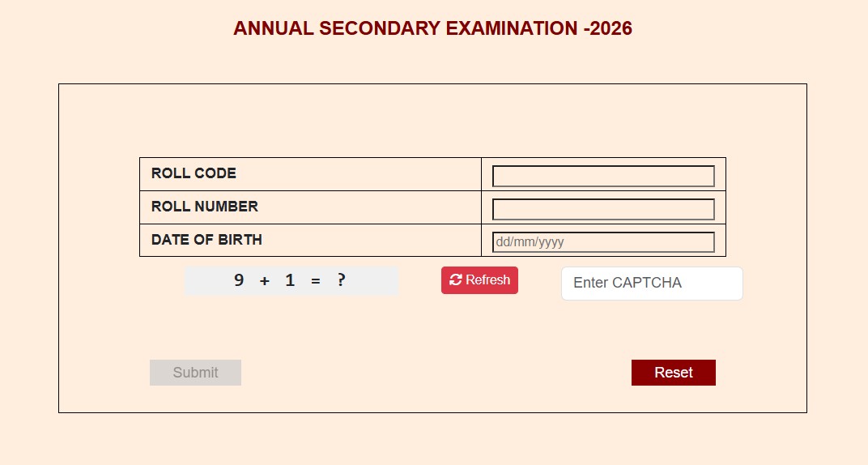The image size is (868, 465).
Task: Click the DATE OF BIRTH label text
Action: point(206,240)
